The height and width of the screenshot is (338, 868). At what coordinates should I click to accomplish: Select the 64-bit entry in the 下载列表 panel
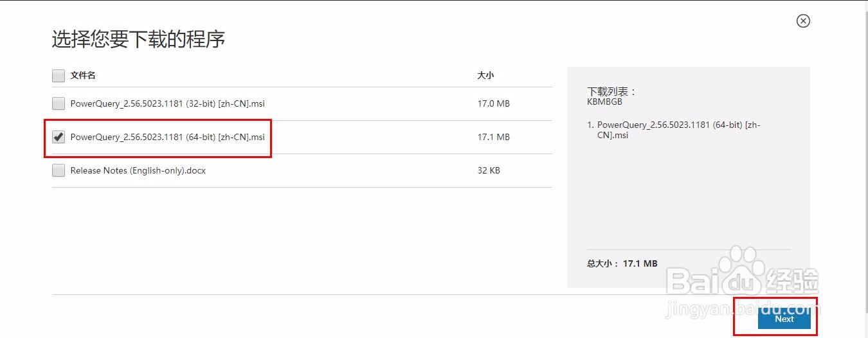click(x=678, y=130)
